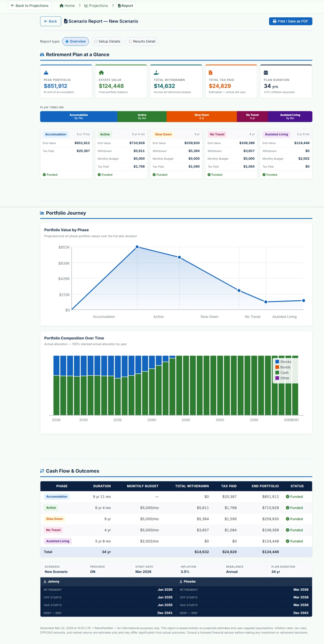The height and width of the screenshot is (644, 324).
Task: Click Funded check icon in Slow Down card
Action: tap(154, 175)
